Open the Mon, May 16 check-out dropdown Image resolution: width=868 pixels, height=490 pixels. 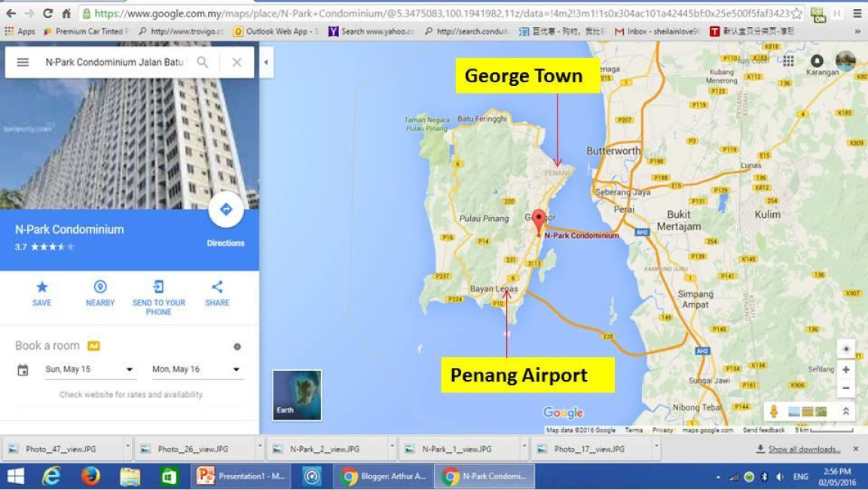coord(197,369)
